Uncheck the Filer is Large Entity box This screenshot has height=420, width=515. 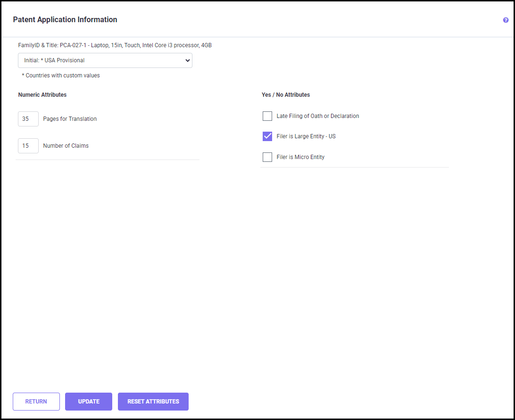(267, 136)
